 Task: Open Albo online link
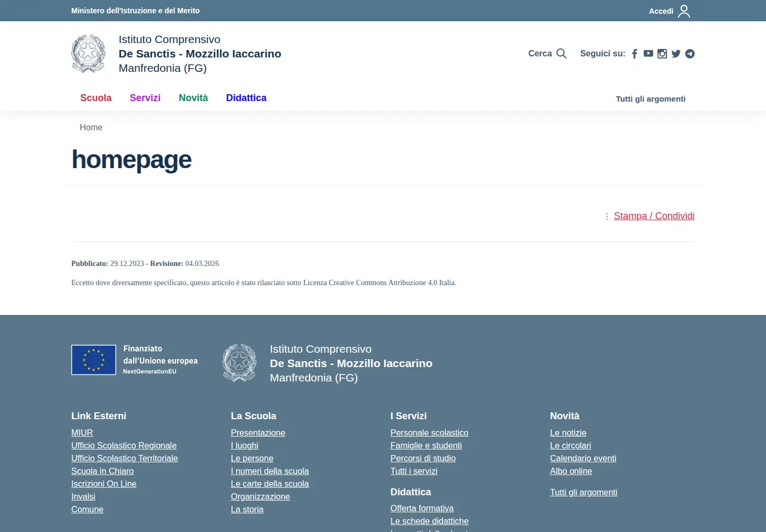coord(571,471)
